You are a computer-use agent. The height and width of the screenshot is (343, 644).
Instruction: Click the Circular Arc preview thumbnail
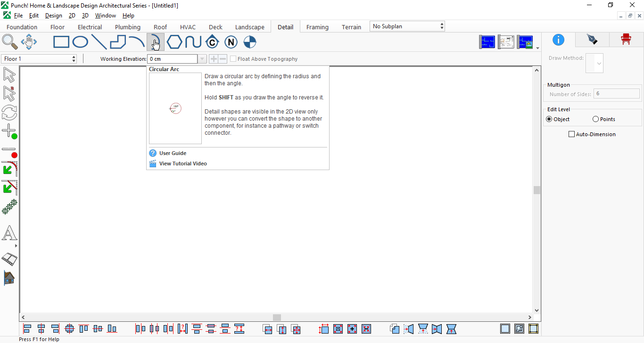175,108
